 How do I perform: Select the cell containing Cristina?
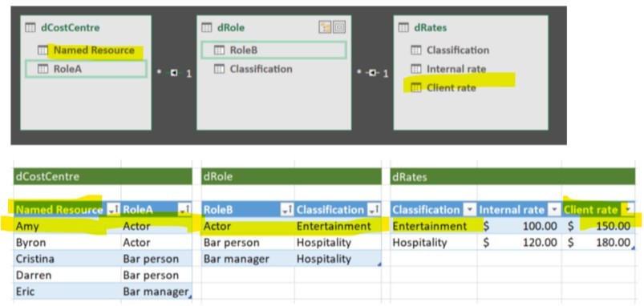[67, 259]
